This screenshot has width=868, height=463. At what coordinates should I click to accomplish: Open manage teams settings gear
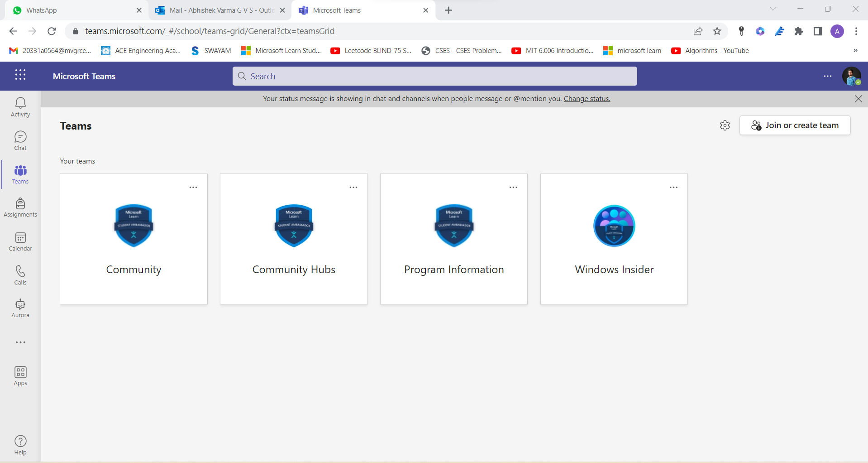(x=725, y=125)
